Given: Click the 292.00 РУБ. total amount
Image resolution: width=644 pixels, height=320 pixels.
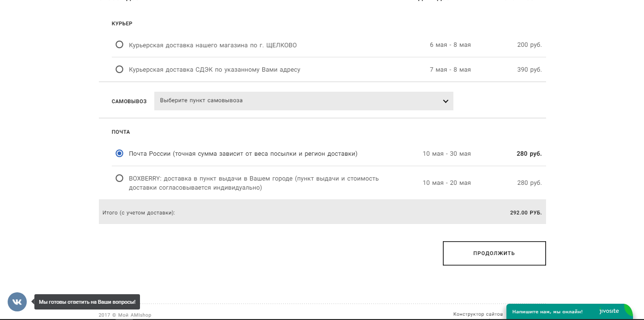Looking at the screenshot, I should tap(526, 213).
